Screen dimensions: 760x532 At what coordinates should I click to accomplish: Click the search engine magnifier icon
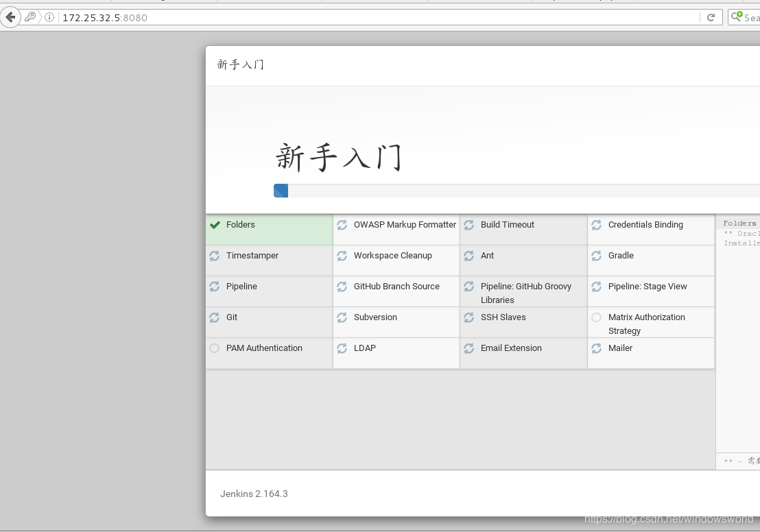pyautogui.click(x=736, y=16)
